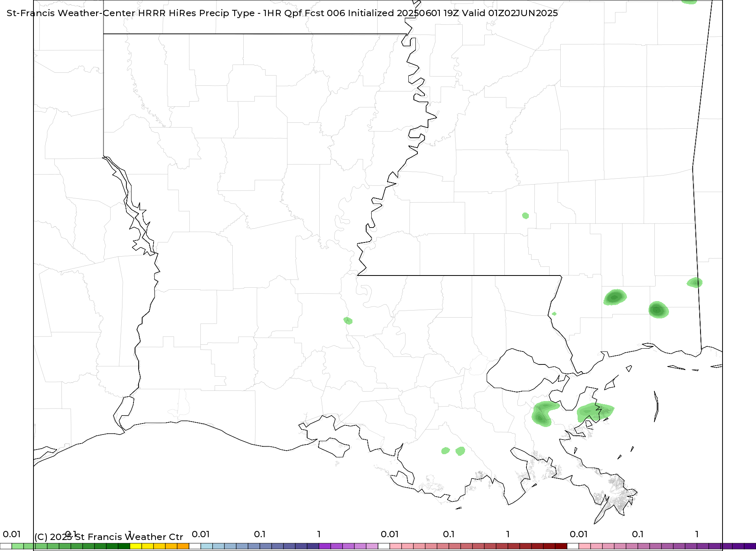Click the 1 label above the red scale
Viewport: 756px width, 551px height.
point(508,534)
